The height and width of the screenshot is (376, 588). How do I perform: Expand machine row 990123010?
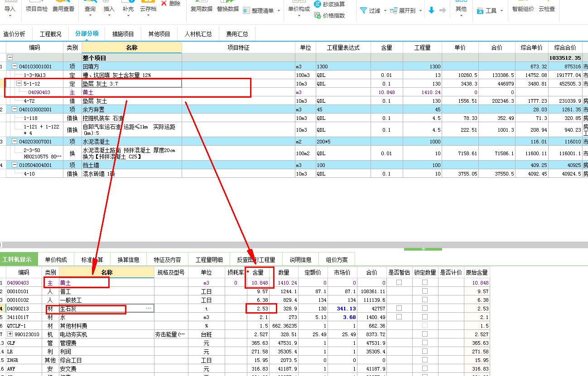[10, 334]
